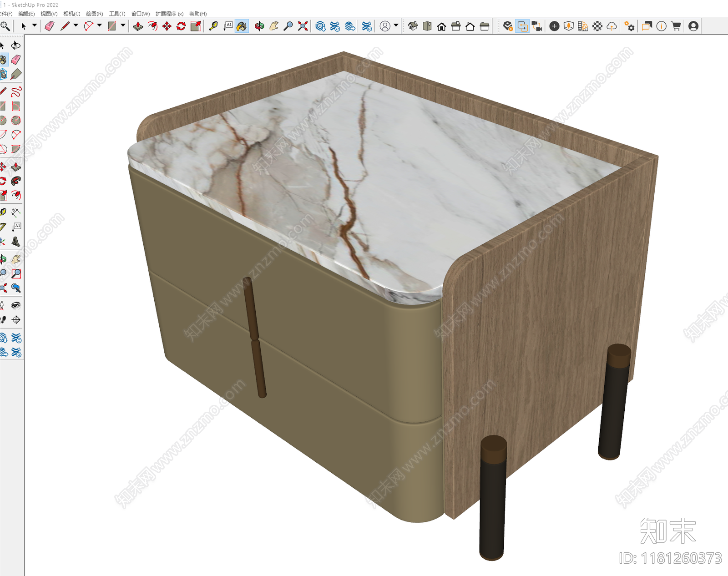The width and height of the screenshot is (728, 576).
Task: Click the user sign-in circle icon
Action: pyautogui.click(x=385, y=26)
